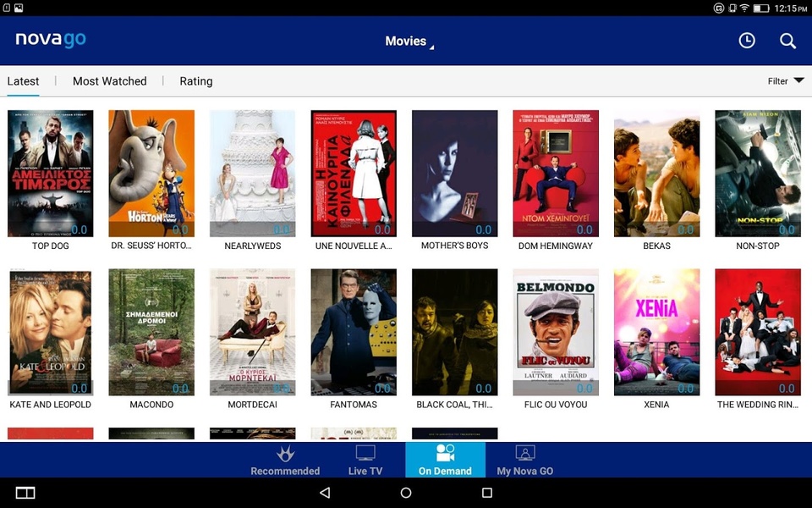
Task: Click the 'FANTOMAS' title text
Action: (x=354, y=405)
